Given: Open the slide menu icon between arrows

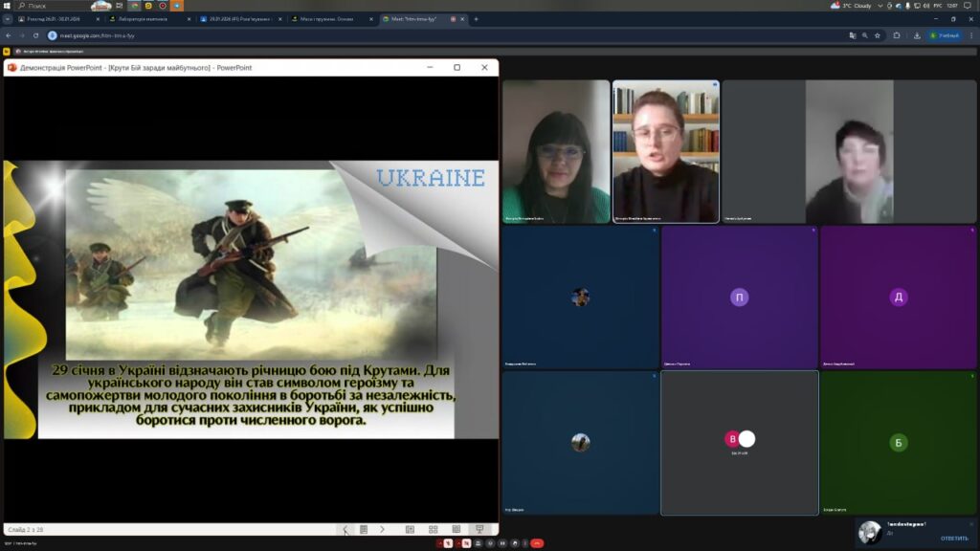Looking at the screenshot, I should 364,529.
